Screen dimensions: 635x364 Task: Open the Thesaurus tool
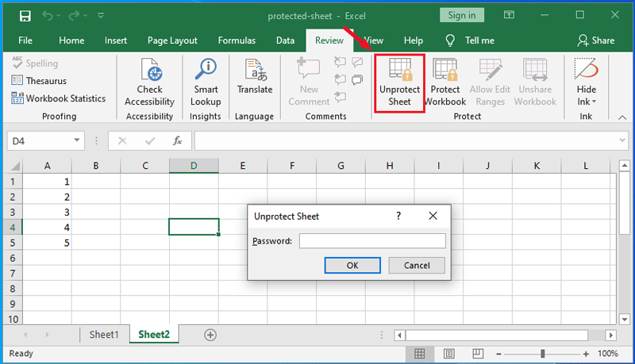click(39, 80)
